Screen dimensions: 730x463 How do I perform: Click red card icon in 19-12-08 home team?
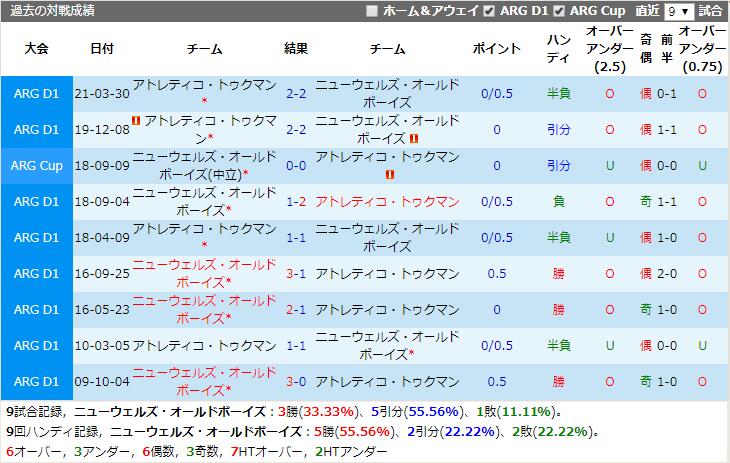click(x=136, y=121)
